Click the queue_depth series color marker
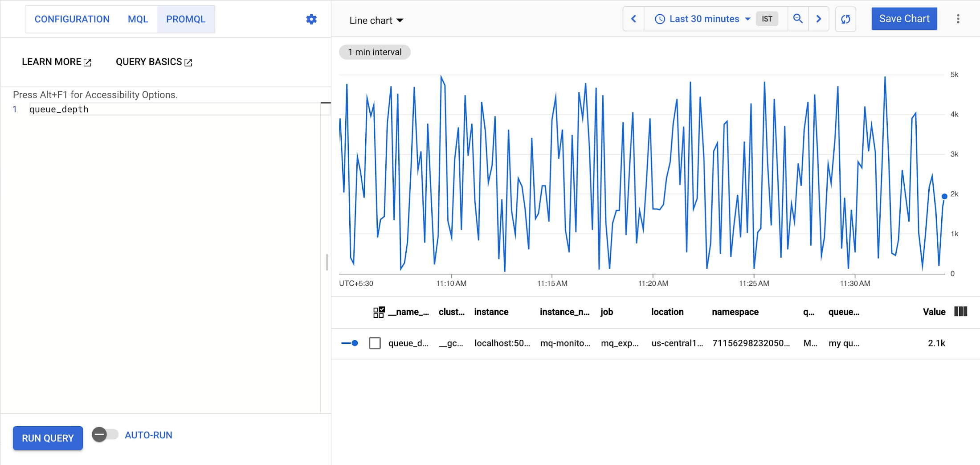This screenshot has height=465, width=980. pos(350,343)
